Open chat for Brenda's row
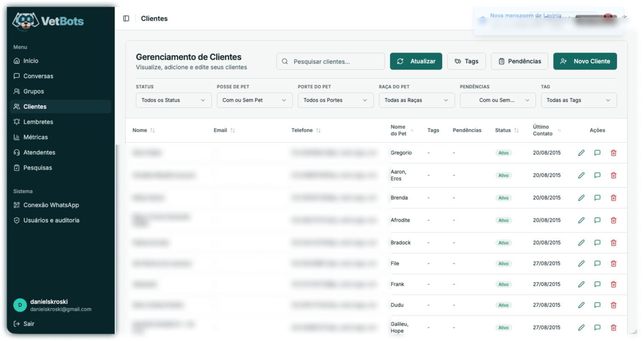This screenshot has height=341, width=644. [597, 198]
